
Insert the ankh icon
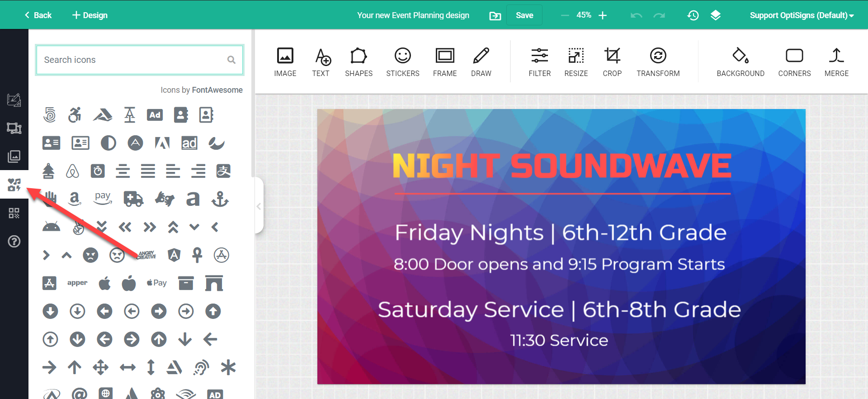(x=197, y=255)
